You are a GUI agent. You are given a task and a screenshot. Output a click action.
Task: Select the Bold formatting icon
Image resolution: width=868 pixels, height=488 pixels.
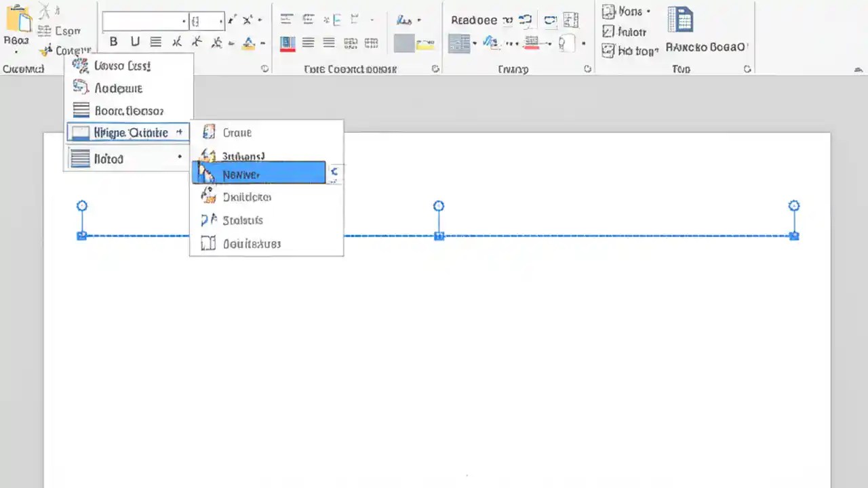pos(113,42)
